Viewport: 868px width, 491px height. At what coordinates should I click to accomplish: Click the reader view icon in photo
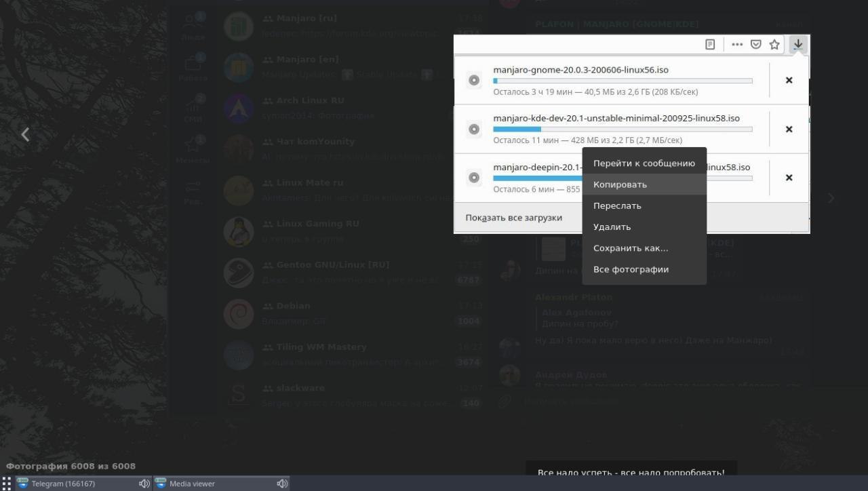click(710, 45)
